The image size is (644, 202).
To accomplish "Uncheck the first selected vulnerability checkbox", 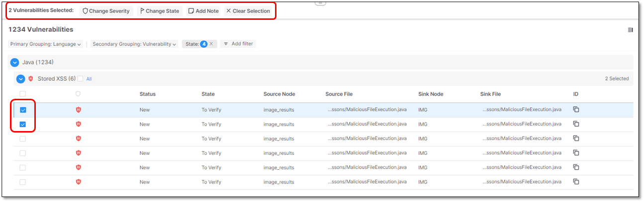I will (23, 110).
